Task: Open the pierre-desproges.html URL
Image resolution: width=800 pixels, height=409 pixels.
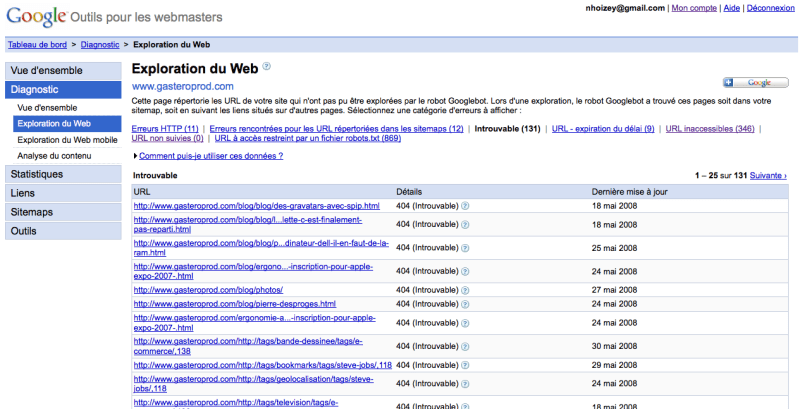Action: coord(235,304)
